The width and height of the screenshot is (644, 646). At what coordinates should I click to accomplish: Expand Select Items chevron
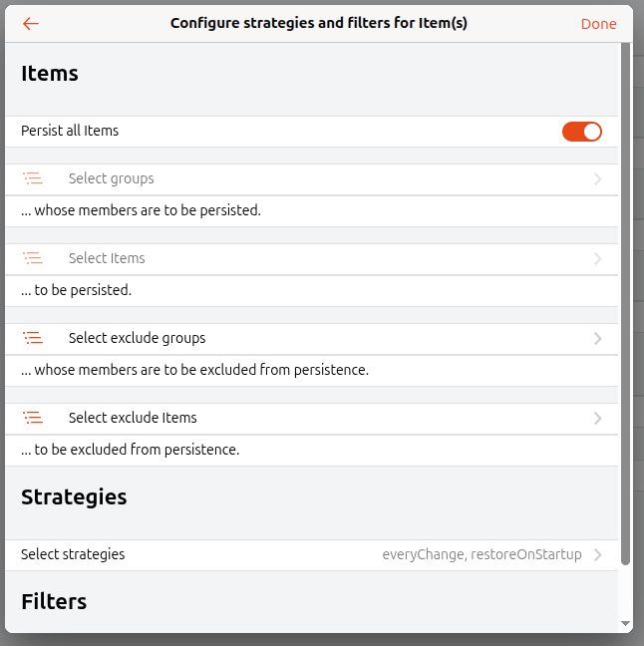[x=597, y=259]
